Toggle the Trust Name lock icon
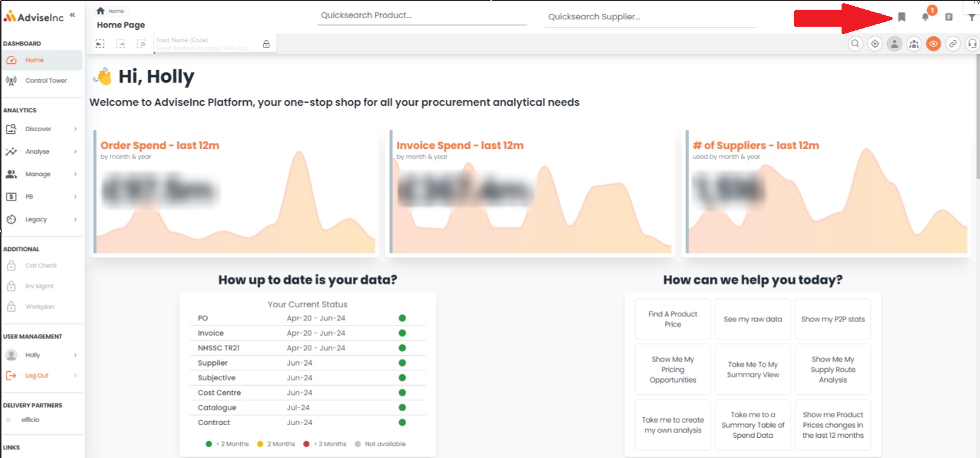Image resolution: width=980 pixels, height=458 pixels. (x=266, y=44)
